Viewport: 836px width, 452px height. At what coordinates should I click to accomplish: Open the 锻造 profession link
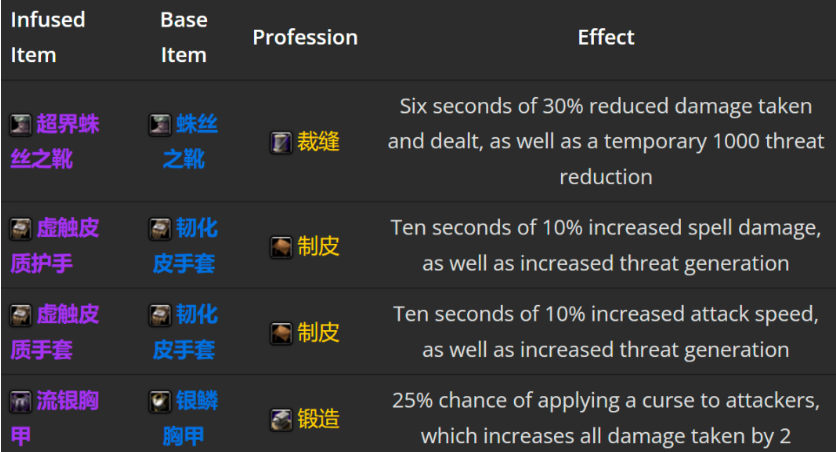pyautogui.click(x=318, y=419)
